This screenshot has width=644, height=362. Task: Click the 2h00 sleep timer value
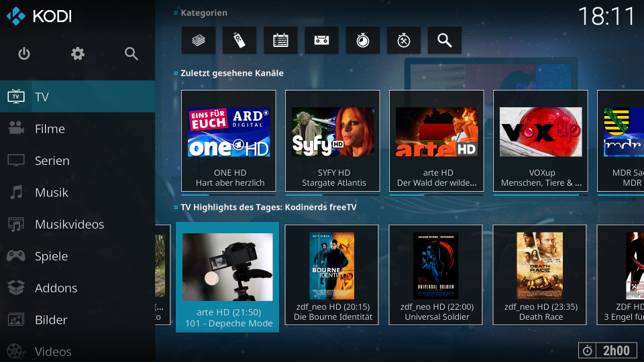coord(616,351)
